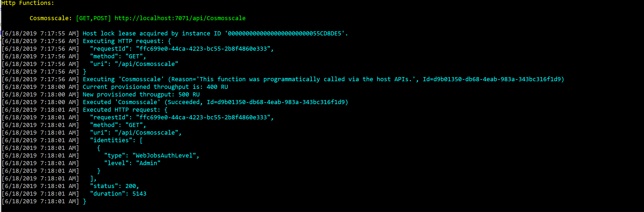The image size is (644, 212).
Task: Click the "type": "WebJobsAuthLevel" entry
Action: click(x=152, y=156)
